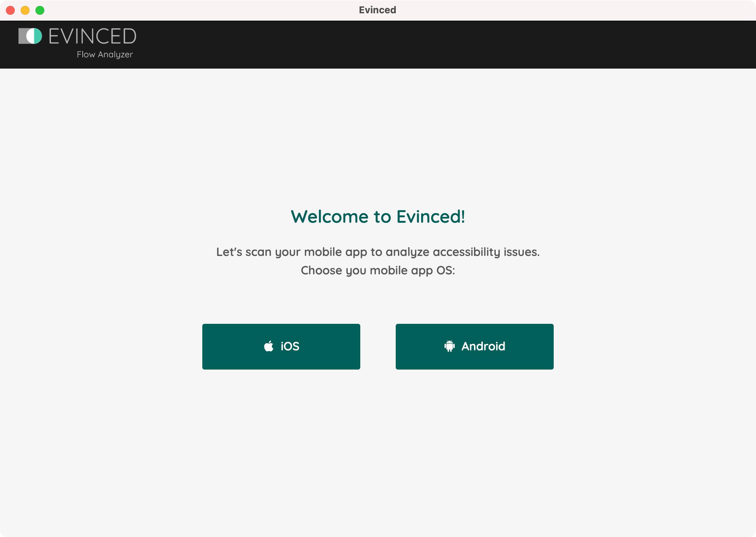Click the Apple logo on the iOS button
756x537 pixels.
tap(269, 346)
